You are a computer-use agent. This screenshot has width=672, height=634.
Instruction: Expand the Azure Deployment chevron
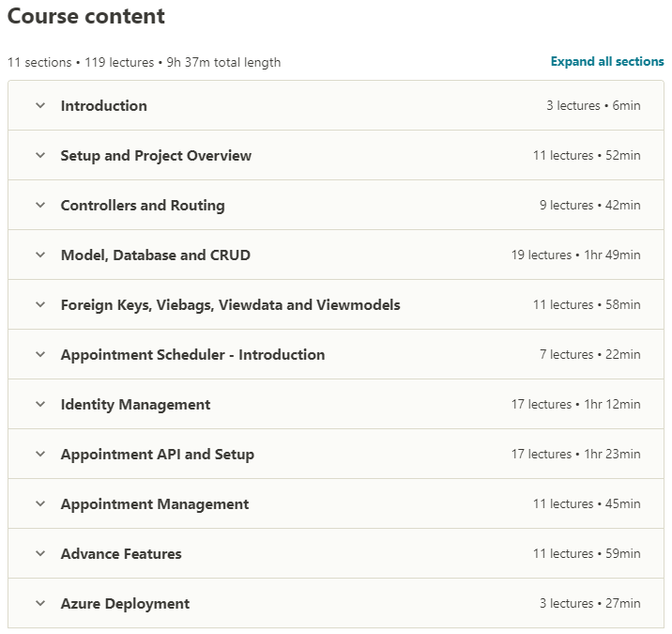(40, 604)
